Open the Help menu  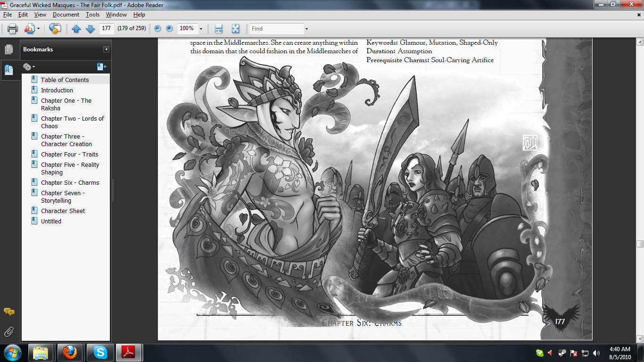139,15
